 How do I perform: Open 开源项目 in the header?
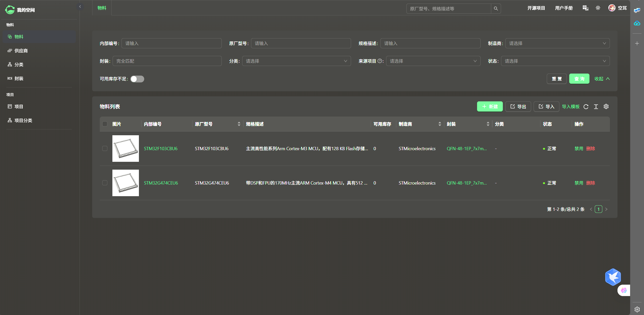[x=536, y=8]
